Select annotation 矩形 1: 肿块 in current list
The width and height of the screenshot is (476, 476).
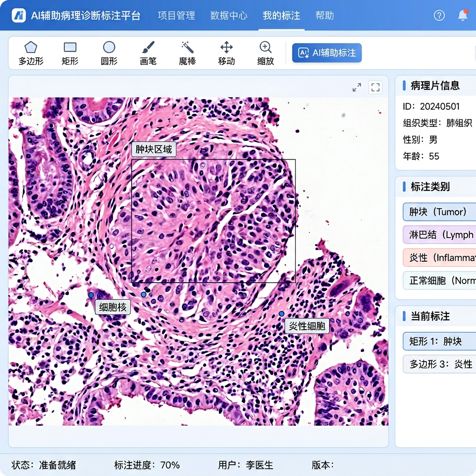(x=439, y=341)
